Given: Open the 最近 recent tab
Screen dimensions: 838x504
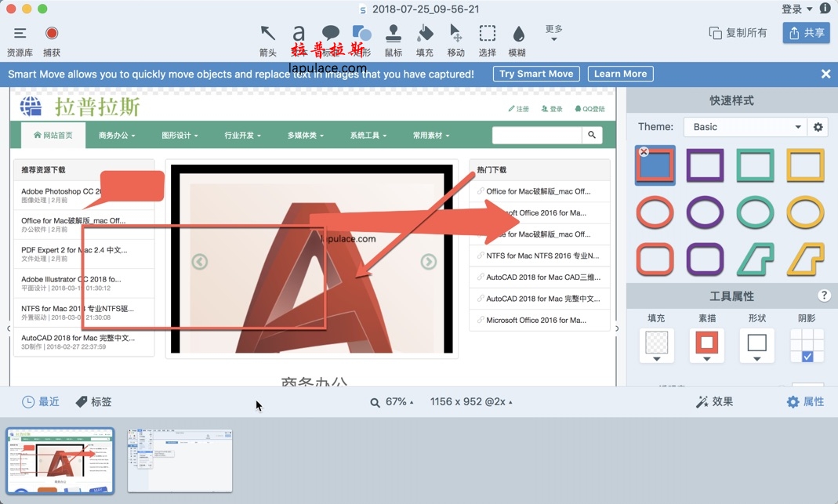Looking at the screenshot, I should pyautogui.click(x=41, y=402).
